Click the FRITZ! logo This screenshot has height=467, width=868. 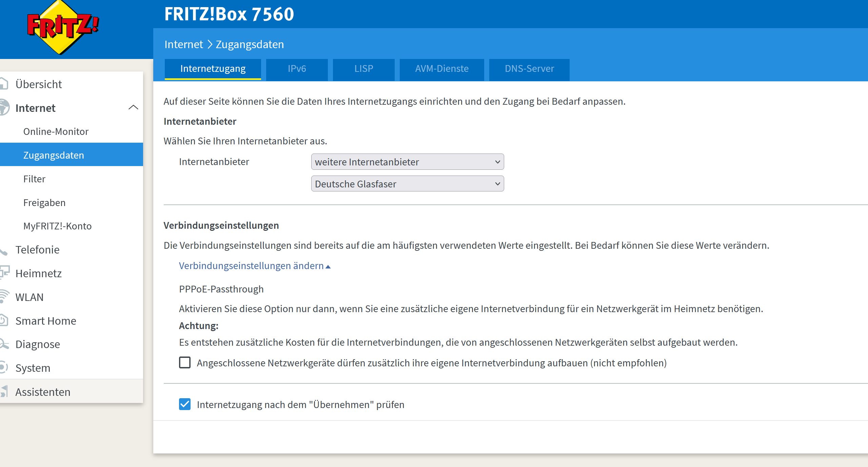coord(63,27)
